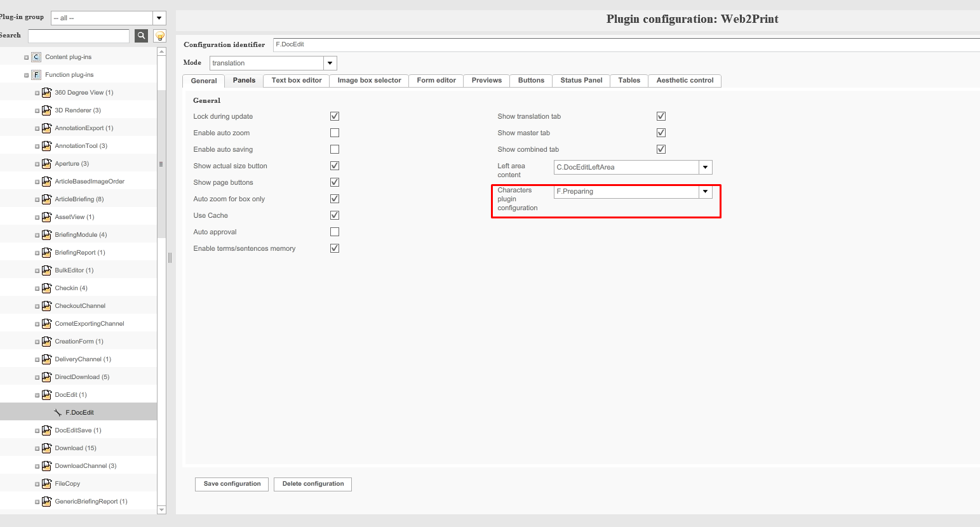Enable auto zoom checkbox
Viewport: 980px width, 527px height.
[335, 132]
